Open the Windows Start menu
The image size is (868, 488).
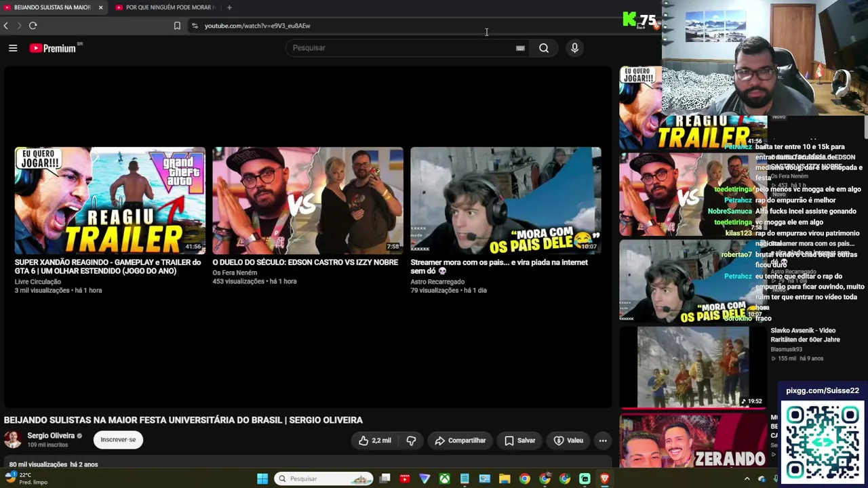click(262, 479)
